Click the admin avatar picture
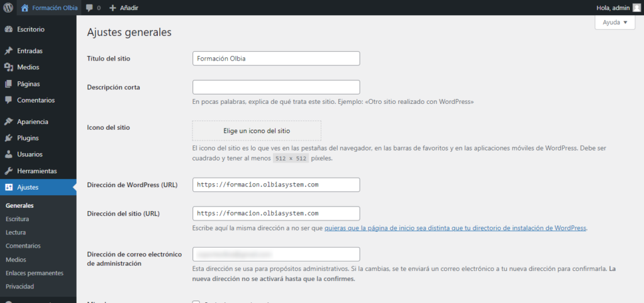 pos(636,8)
